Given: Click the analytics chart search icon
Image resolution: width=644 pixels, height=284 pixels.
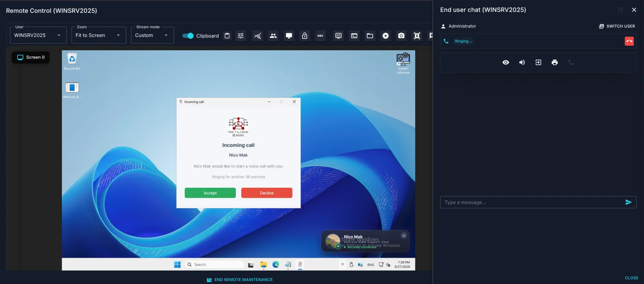Looking at the screenshot, I should 258,36.
